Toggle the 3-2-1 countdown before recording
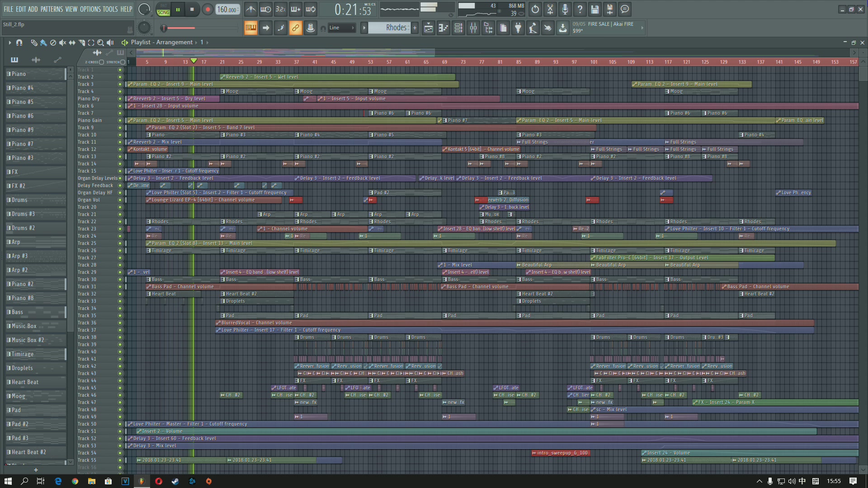868x488 pixels. [x=280, y=9]
